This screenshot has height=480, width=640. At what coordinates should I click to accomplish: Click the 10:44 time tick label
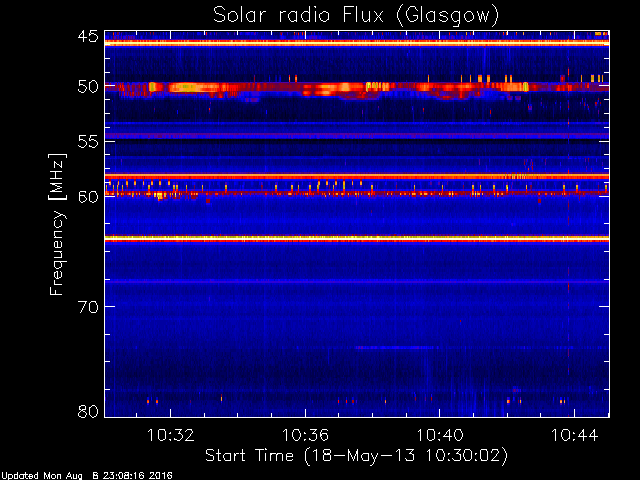coord(574,435)
